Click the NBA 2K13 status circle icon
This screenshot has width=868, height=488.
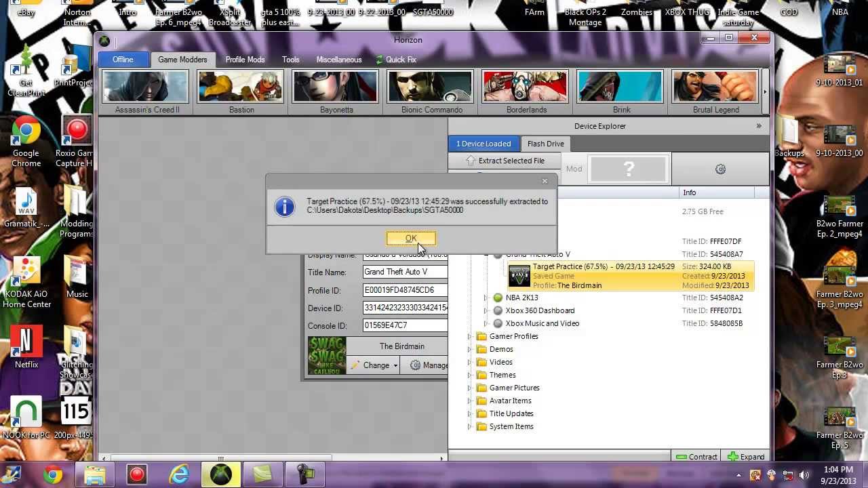(x=498, y=298)
